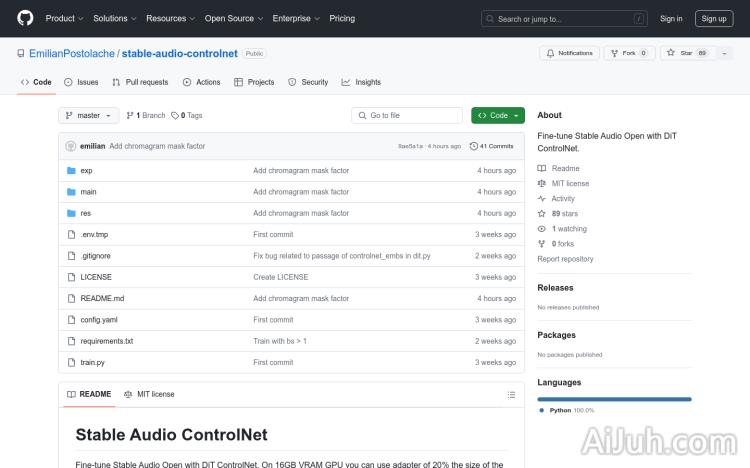Viewport: 750px width, 468px height.
Task: Open the .gitignore file
Action: pos(95,256)
